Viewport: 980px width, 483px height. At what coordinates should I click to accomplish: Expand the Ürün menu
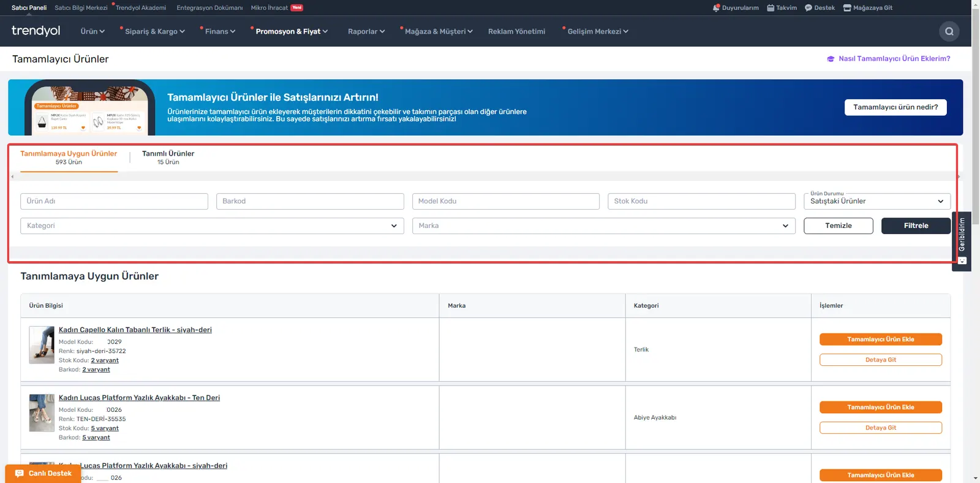tap(92, 31)
